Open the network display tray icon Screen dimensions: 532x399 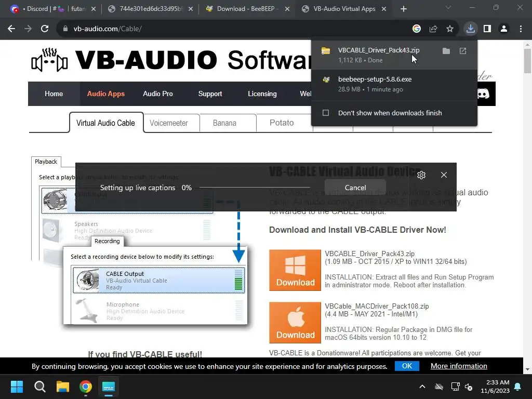455,387
